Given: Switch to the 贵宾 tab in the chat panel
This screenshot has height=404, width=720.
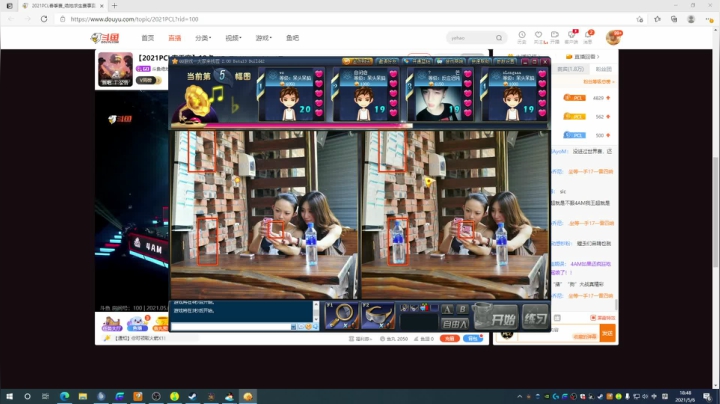Looking at the screenshot, I should click(x=570, y=69).
